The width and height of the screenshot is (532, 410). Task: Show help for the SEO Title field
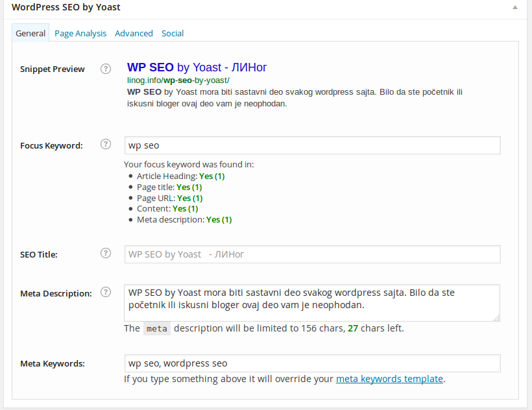(x=106, y=253)
